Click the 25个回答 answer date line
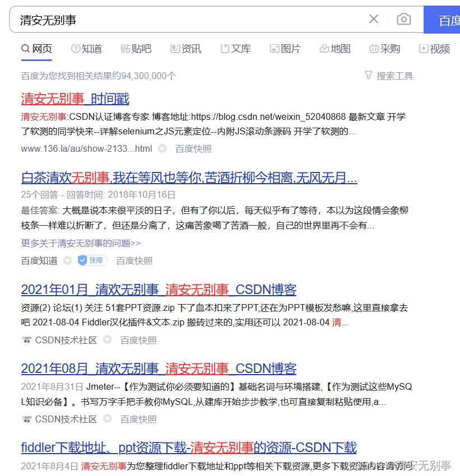Viewport: 460px width, 476px height. [x=98, y=194]
